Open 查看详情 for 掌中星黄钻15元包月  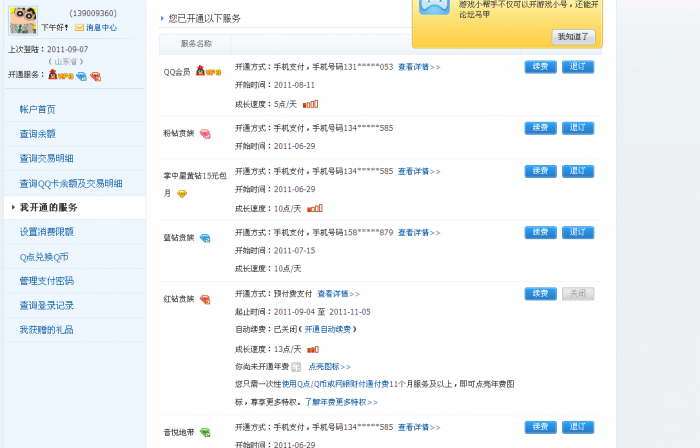coord(419,171)
